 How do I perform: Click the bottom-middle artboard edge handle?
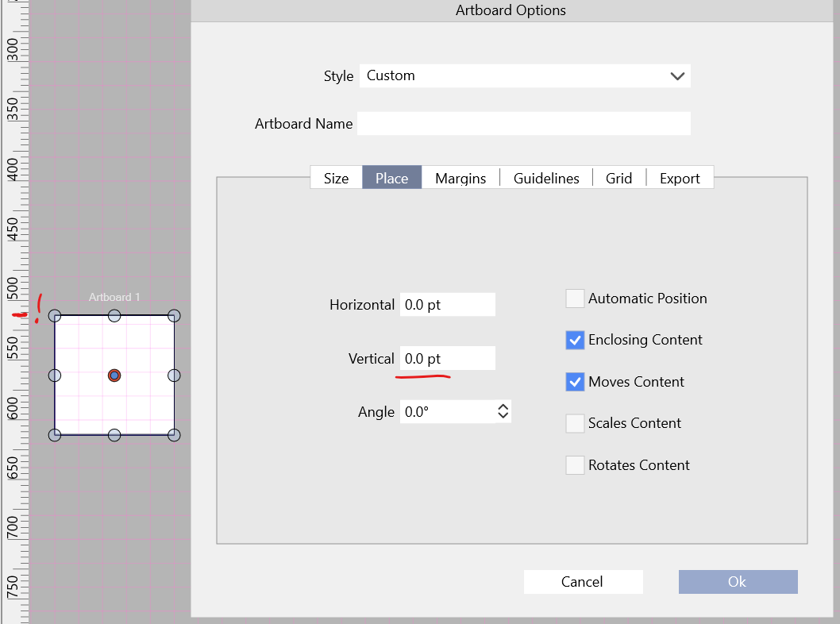[114, 435]
